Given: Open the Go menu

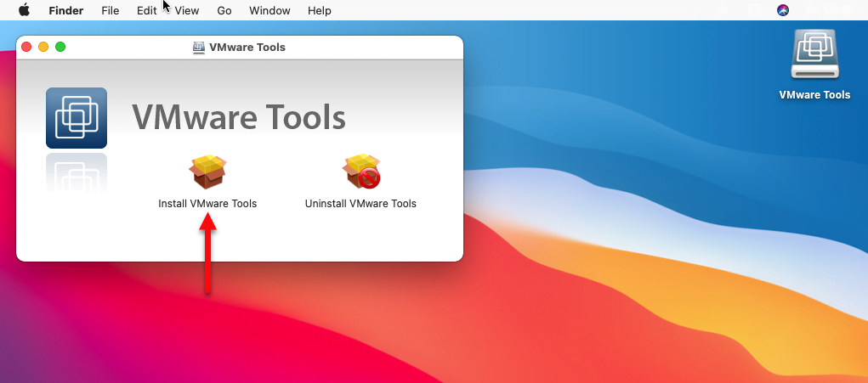Looking at the screenshot, I should click(x=224, y=10).
